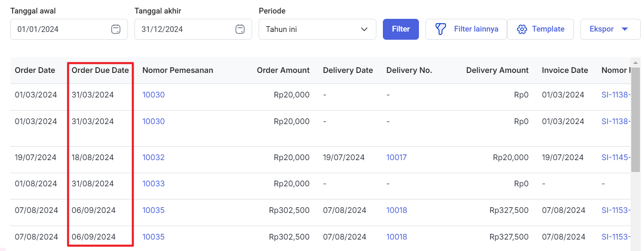
Task: Open delivery number 10017 link
Action: pos(396,157)
